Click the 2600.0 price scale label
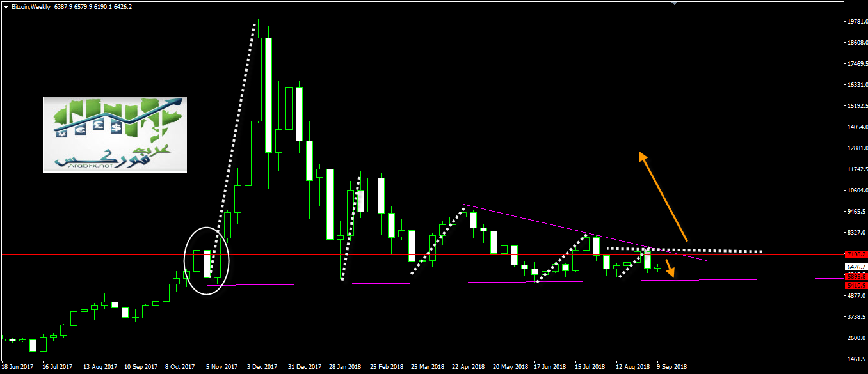 coord(856,338)
